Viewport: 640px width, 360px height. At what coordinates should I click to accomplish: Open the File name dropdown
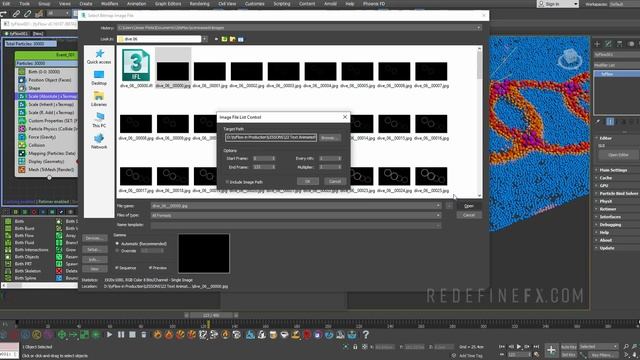pos(438,206)
